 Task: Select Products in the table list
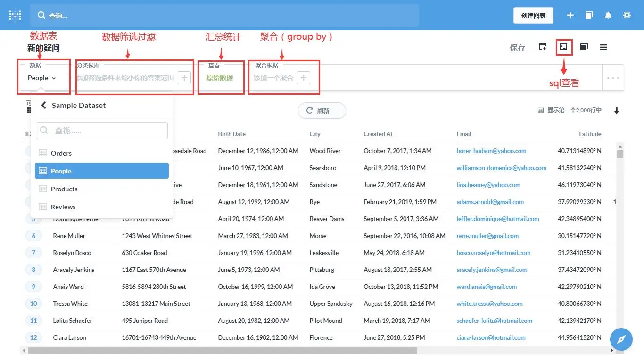click(x=102, y=189)
